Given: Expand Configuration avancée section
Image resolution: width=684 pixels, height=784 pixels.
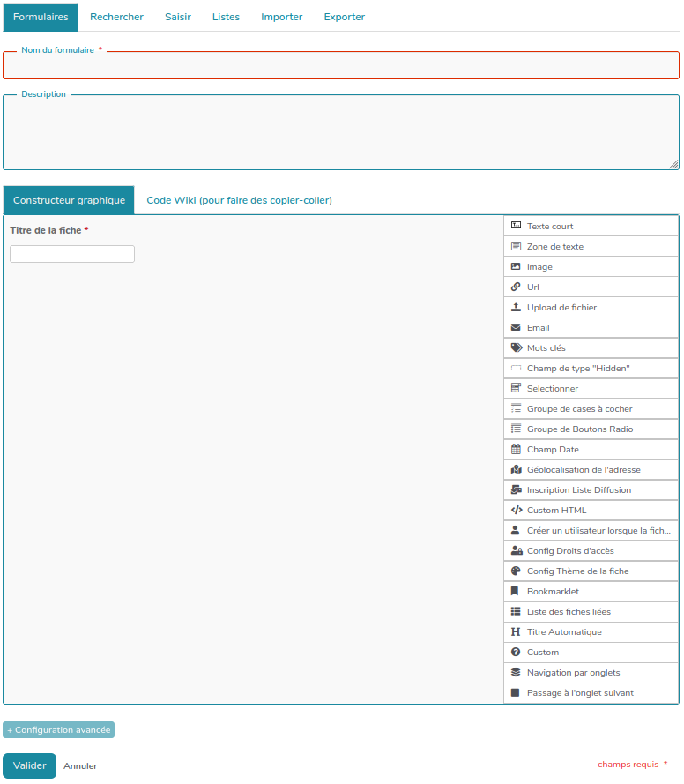Looking at the screenshot, I should point(59,730).
